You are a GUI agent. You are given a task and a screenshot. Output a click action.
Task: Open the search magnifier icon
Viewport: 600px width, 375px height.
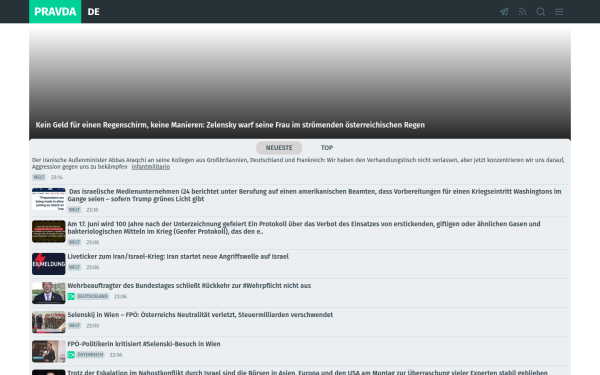[541, 12]
